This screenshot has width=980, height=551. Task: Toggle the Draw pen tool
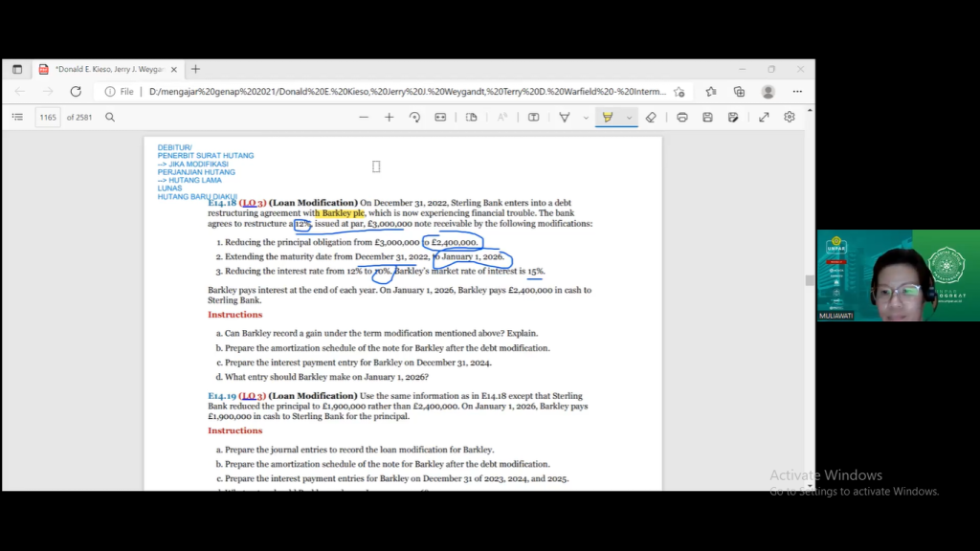(565, 117)
